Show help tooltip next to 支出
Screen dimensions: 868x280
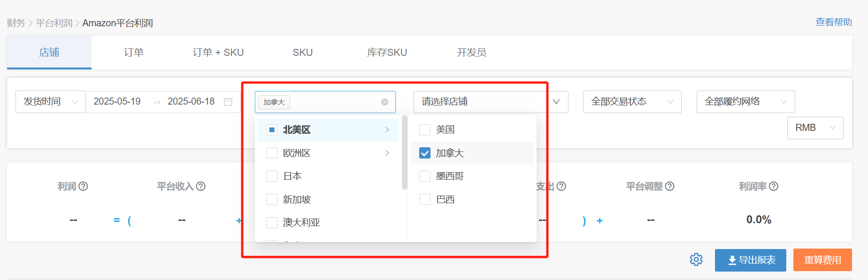tap(561, 186)
